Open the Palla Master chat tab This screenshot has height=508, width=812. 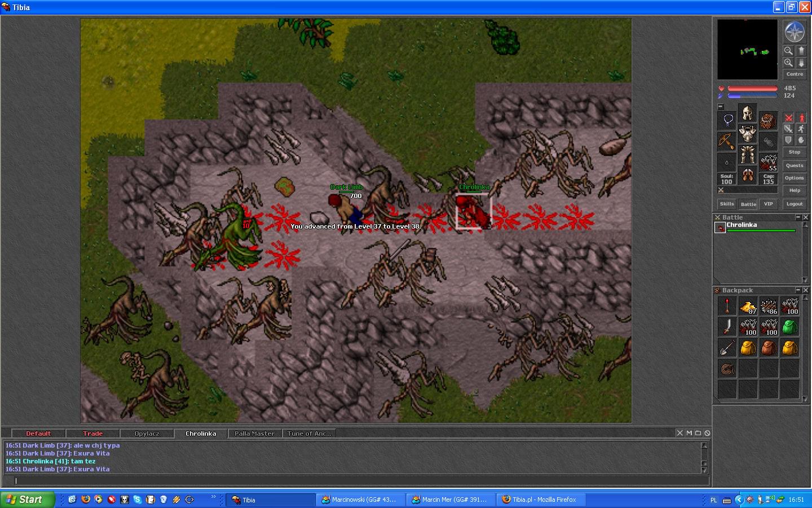255,433
